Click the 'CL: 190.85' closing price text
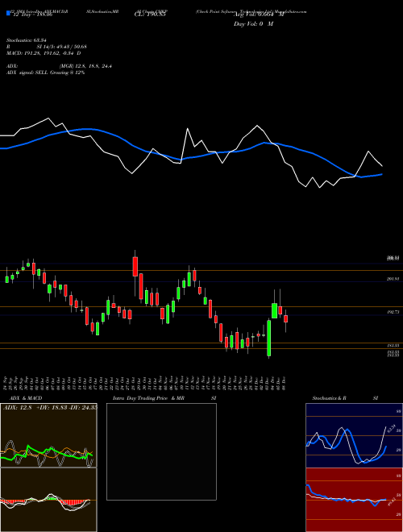 pos(150,15)
